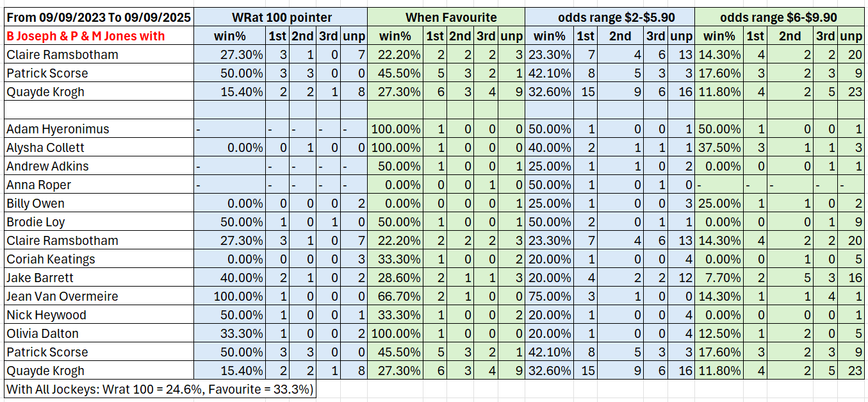The height and width of the screenshot is (402, 868).
Task: Click the 'odds range $2-$5.90' header
Action: [x=609, y=17]
